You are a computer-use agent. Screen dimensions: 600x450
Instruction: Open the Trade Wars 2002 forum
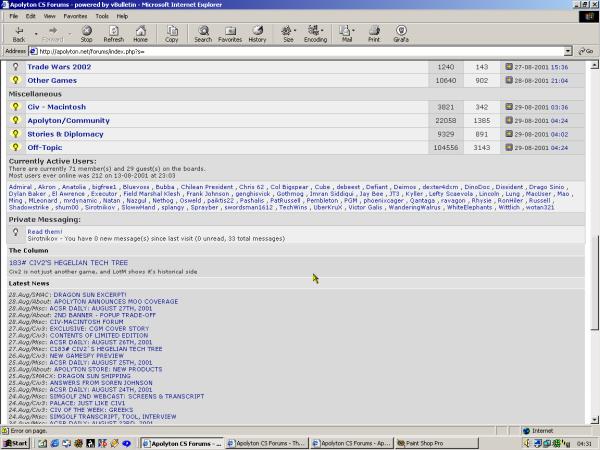tap(59, 67)
